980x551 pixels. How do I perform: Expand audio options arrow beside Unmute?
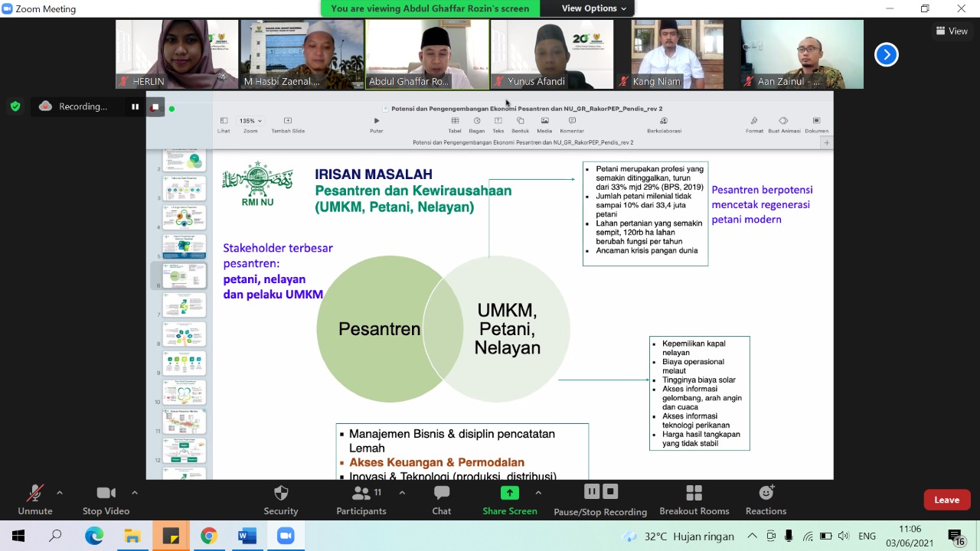tap(60, 493)
